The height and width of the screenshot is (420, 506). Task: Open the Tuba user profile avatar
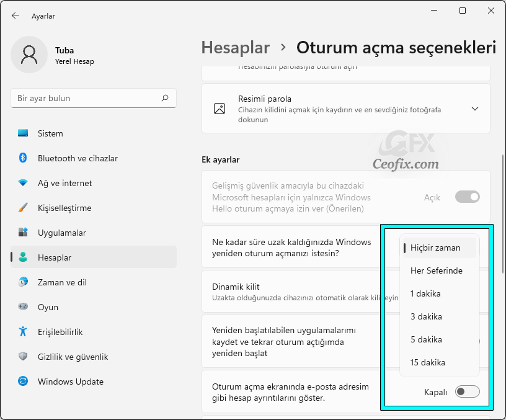pyautogui.click(x=29, y=55)
